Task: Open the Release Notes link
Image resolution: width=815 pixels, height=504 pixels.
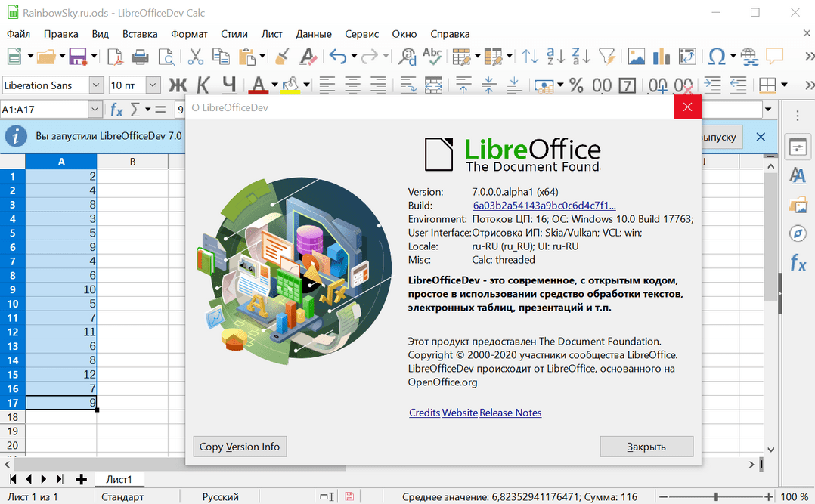Action: 510,413
